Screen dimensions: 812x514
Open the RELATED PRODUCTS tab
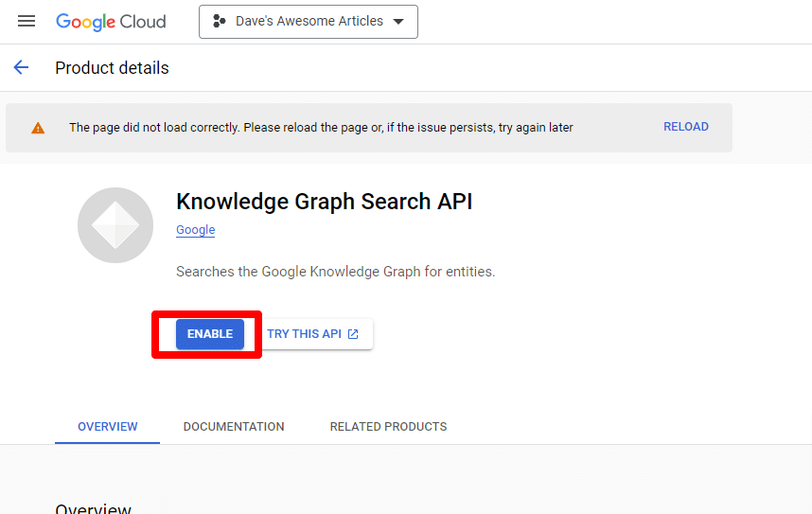[388, 427]
